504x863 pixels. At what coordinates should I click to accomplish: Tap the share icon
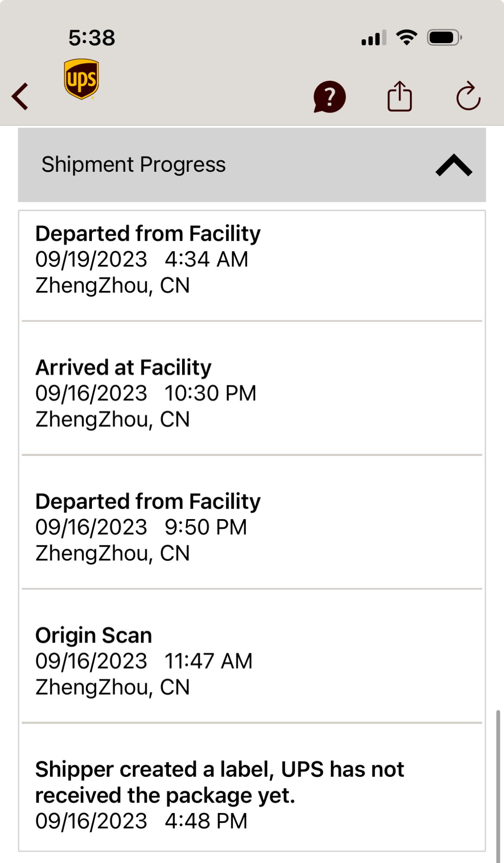[400, 97]
